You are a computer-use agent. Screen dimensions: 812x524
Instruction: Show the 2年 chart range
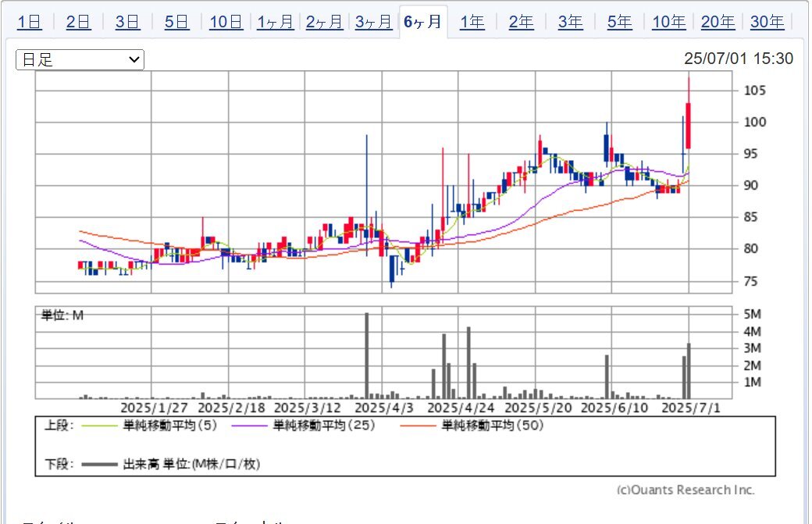[521, 23]
